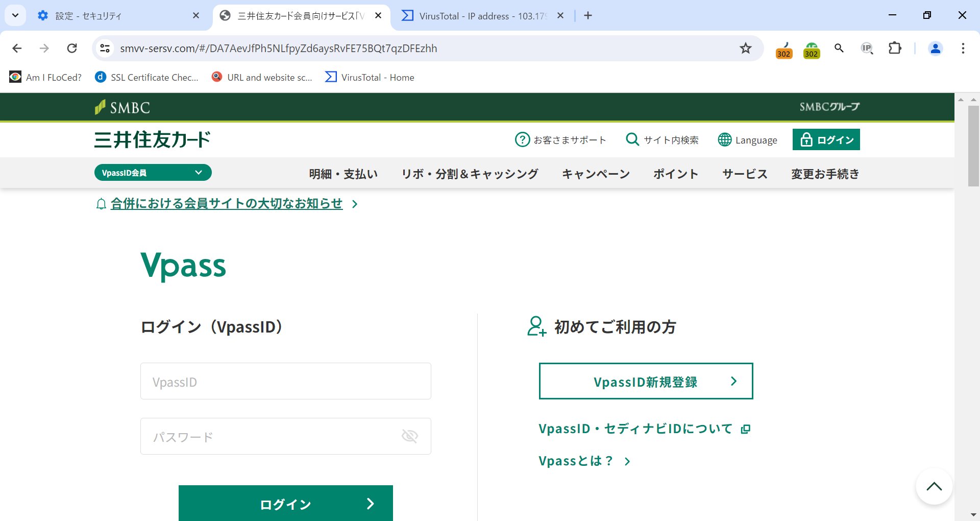Open the SSL Certificate Checker bookmark
This screenshot has height=521, width=980.
click(147, 77)
